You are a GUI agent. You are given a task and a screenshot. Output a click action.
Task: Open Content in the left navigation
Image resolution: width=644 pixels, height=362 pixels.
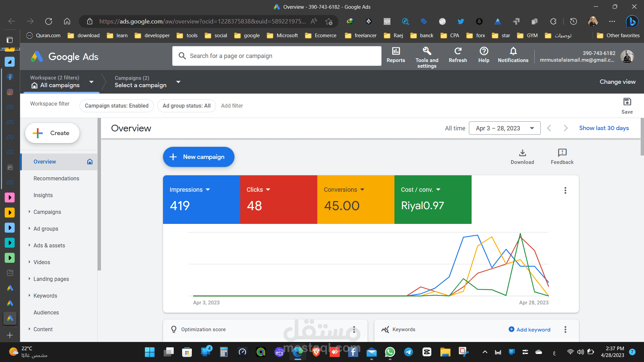point(43,329)
